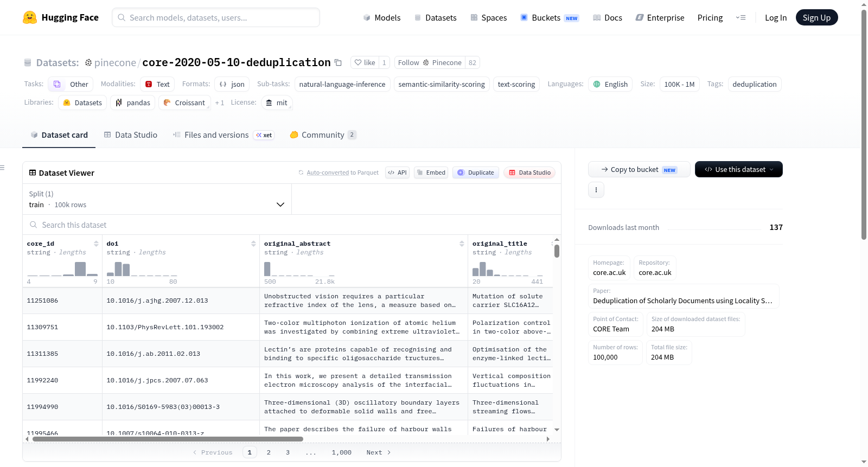Click the xet badge icon
This screenshot has width=868, height=467.
264,135
